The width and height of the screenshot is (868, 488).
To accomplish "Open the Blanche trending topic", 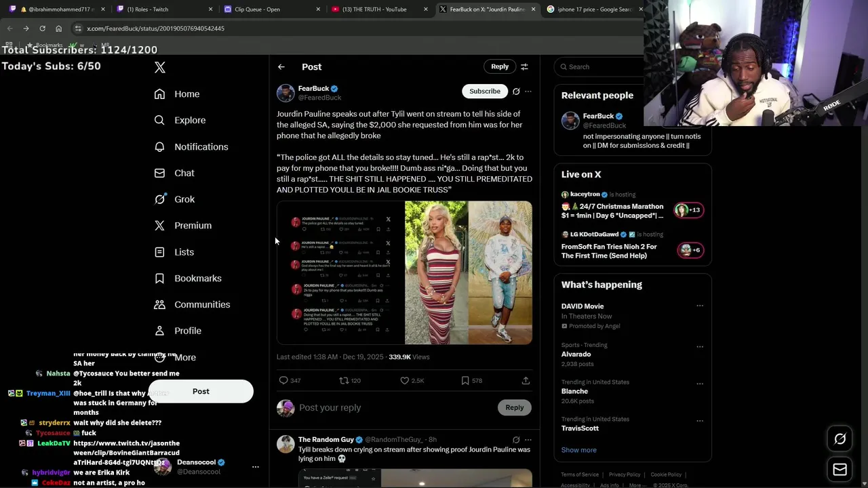I will (632, 391).
